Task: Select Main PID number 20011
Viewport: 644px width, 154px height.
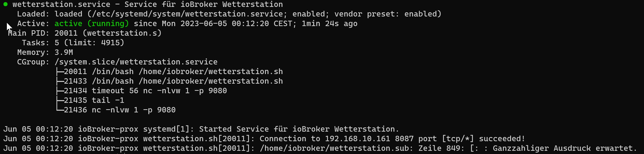Action: [x=66, y=33]
